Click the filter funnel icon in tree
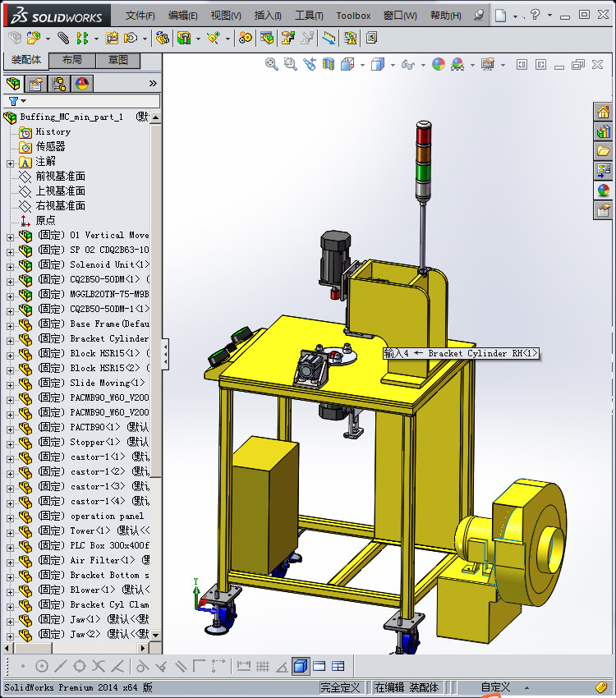616x698 pixels. (14, 101)
